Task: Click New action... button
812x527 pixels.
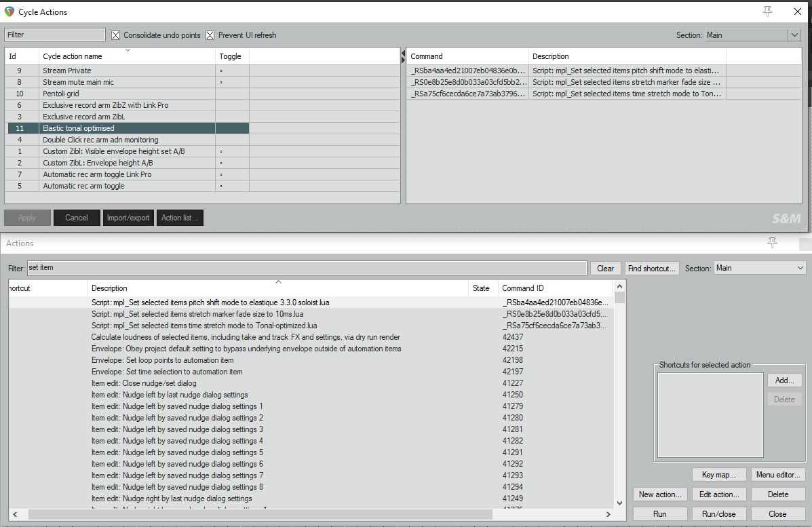Action: coord(660,494)
